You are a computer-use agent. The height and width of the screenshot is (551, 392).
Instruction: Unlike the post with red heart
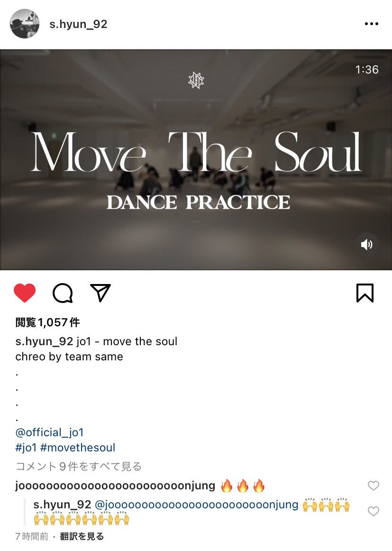click(25, 293)
